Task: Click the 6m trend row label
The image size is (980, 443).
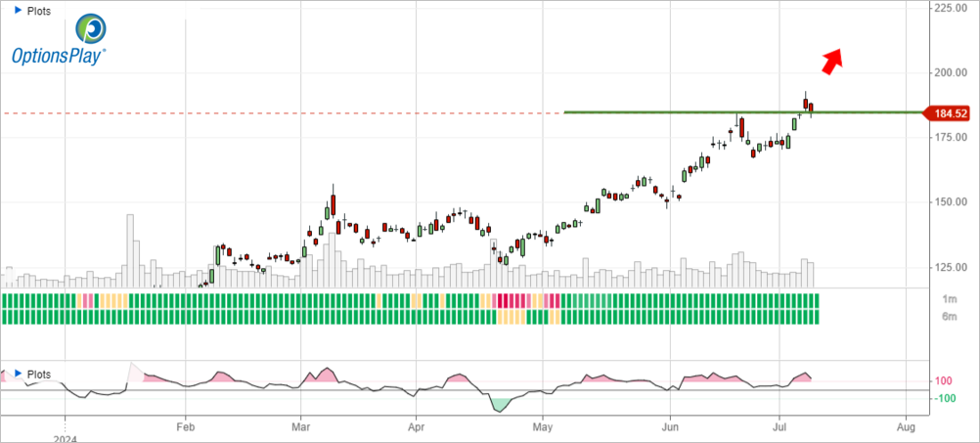Action: click(949, 317)
